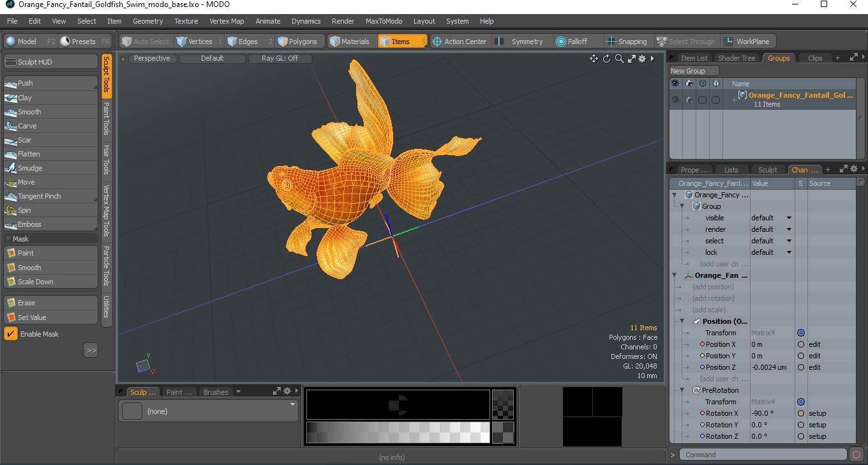Switch to Polygons selection mode

[x=299, y=42]
